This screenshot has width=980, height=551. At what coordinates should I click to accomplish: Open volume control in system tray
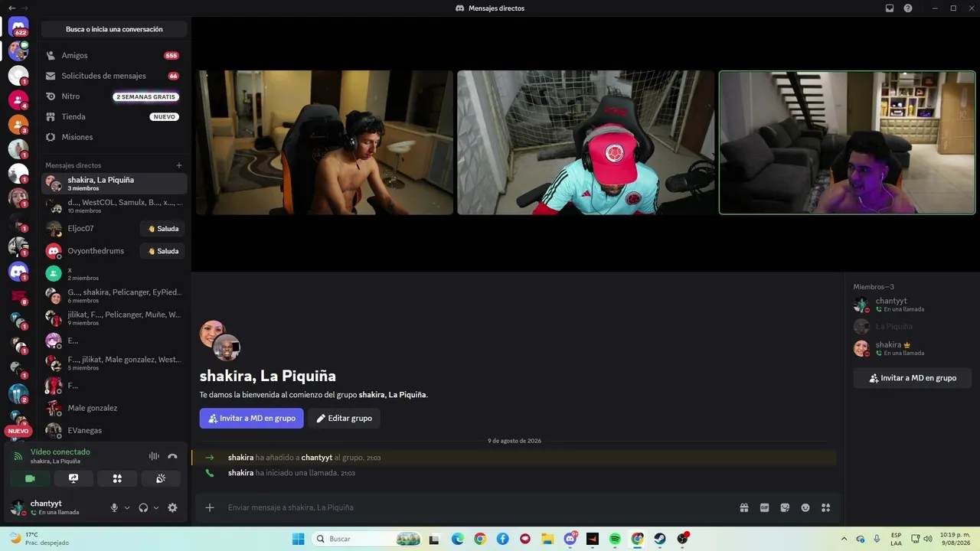928,539
